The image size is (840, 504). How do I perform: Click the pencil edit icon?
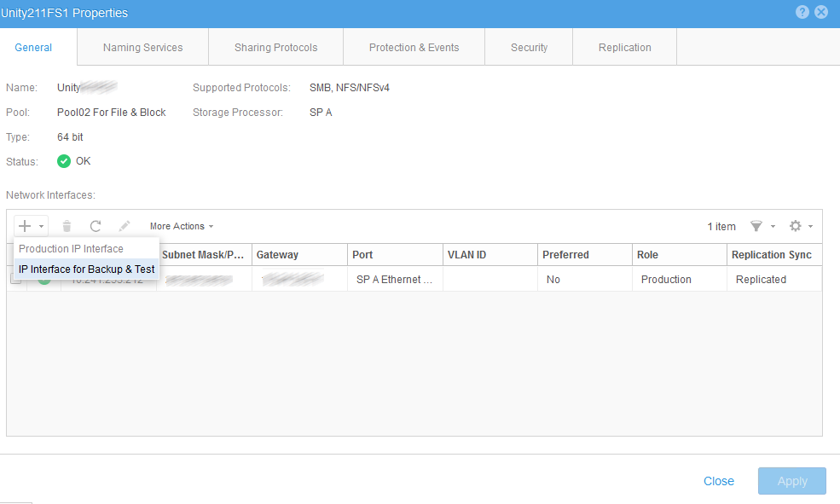coord(125,226)
